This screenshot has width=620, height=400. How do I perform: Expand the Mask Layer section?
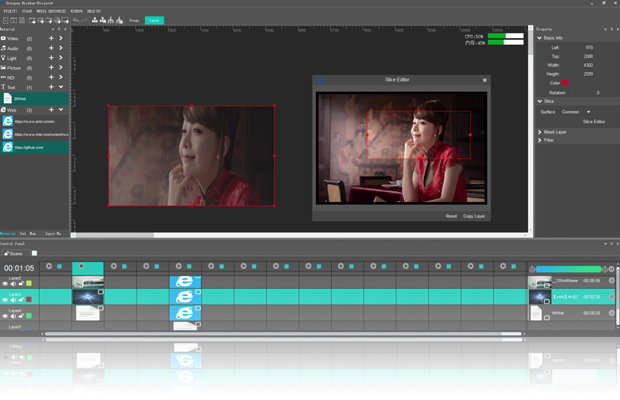540,132
